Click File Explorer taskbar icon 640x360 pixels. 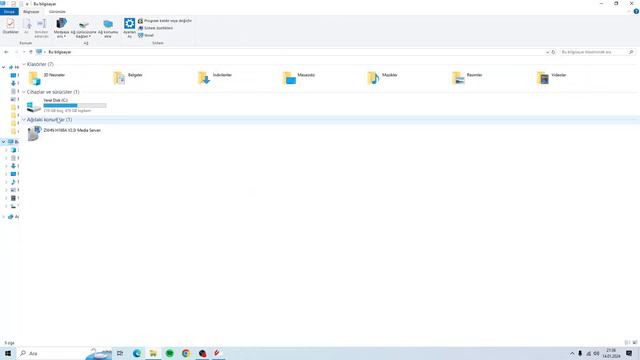pyautogui.click(x=153, y=353)
